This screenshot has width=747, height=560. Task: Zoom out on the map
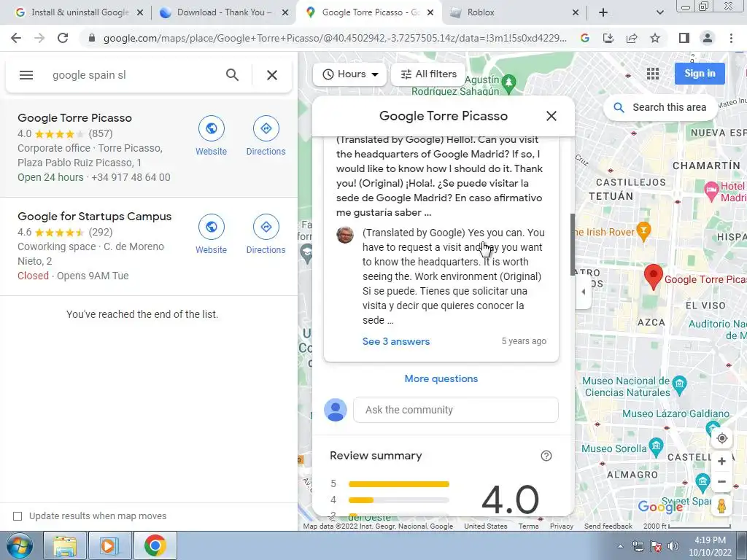721,481
